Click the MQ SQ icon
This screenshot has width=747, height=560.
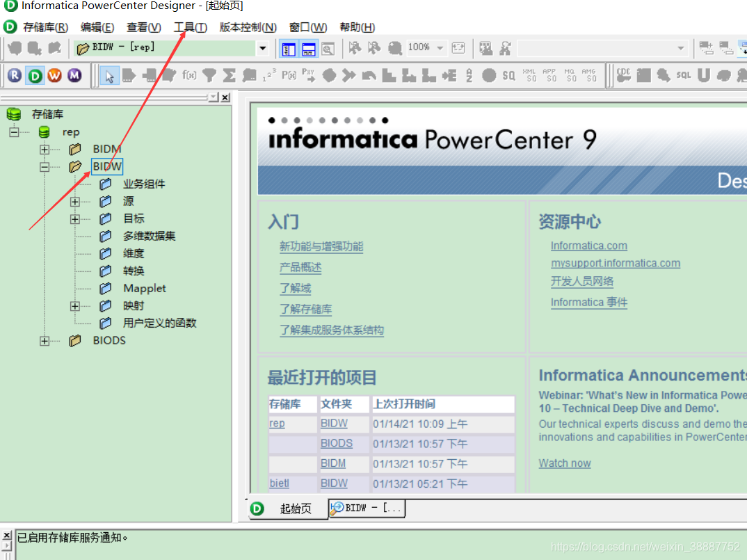pyautogui.click(x=570, y=75)
